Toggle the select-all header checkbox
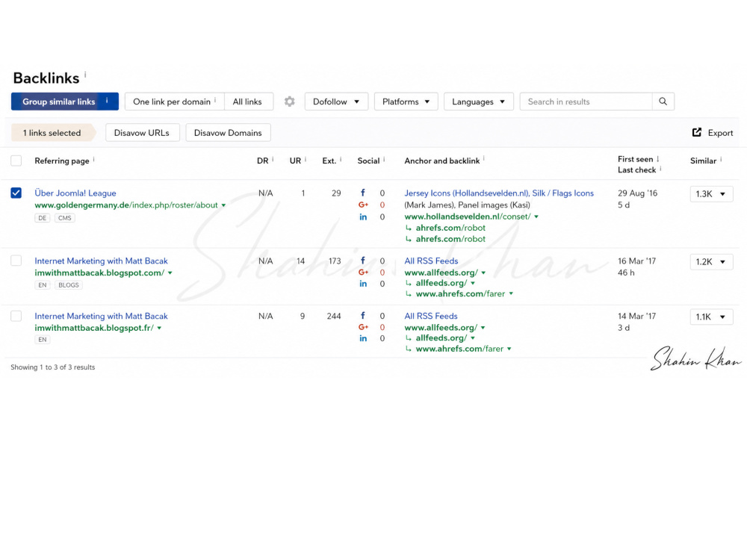Viewport: 747px width, 560px height. click(16, 161)
